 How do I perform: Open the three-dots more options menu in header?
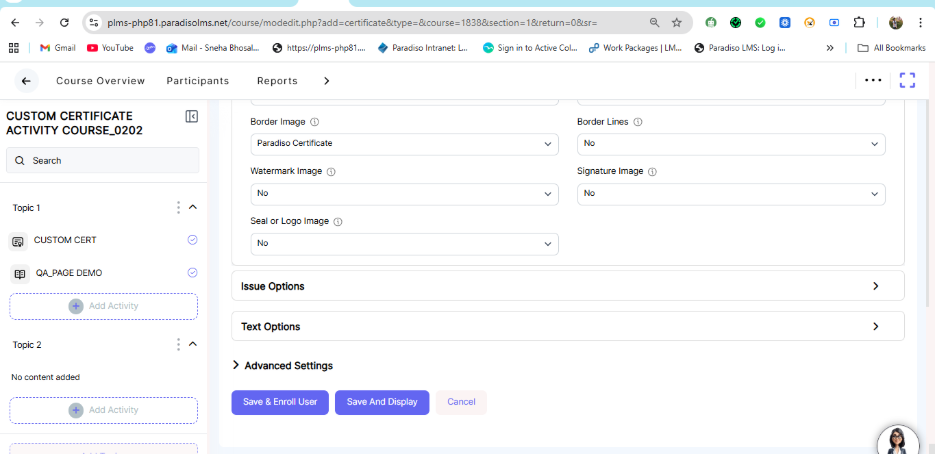(873, 80)
